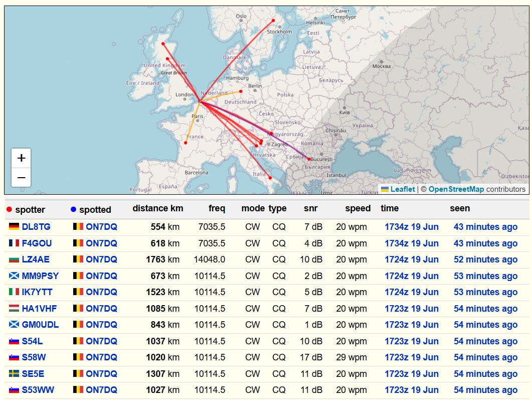Open spotter IK7YTT callsign link
The image size is (532, 400).
(x=37, y=292)
